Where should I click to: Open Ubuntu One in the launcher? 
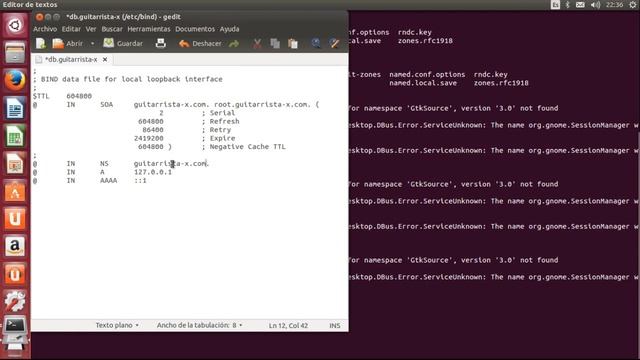click(15, 219)
